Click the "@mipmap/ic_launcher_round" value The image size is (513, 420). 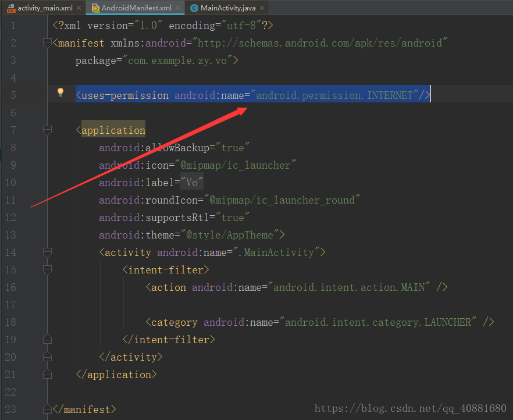(282, 200)
